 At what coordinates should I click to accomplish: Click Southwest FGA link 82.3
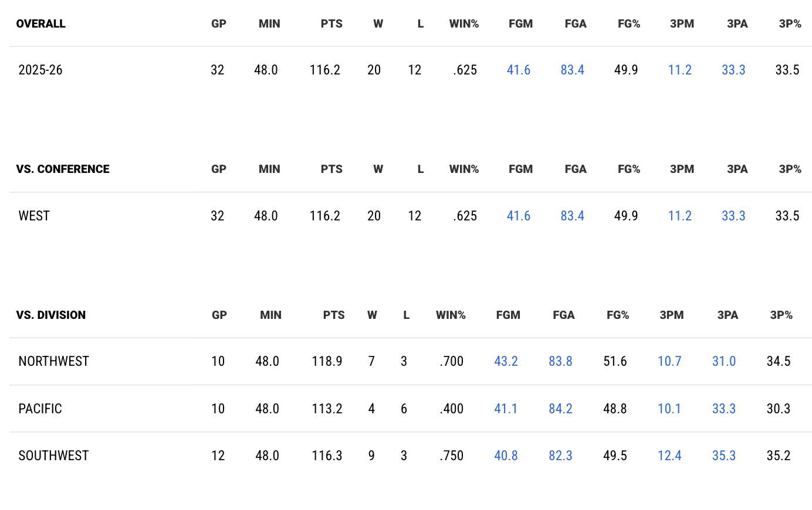[x=560, y=455]
